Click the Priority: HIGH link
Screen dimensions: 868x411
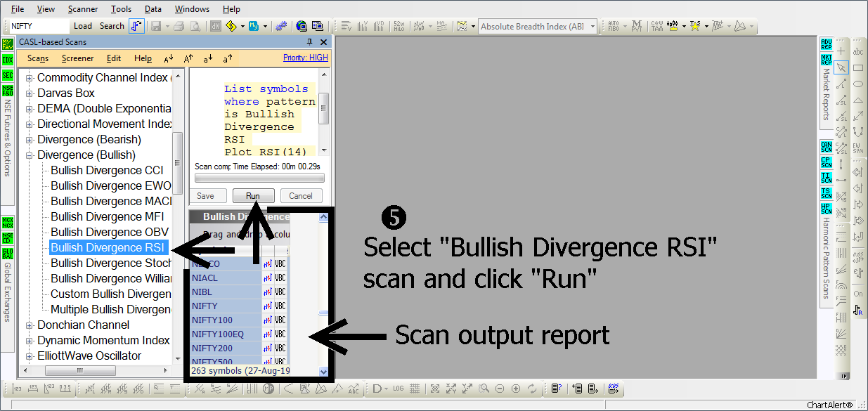pos(305,58)
